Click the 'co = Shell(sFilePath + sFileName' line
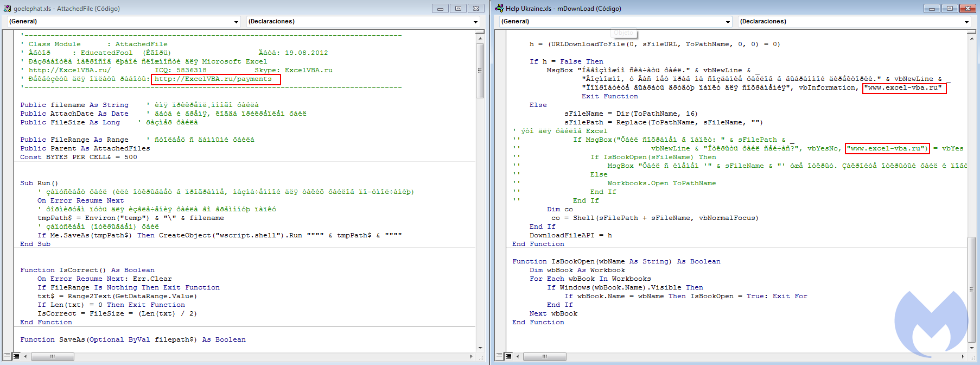980x365 pixels. click(x=655, y=218)
